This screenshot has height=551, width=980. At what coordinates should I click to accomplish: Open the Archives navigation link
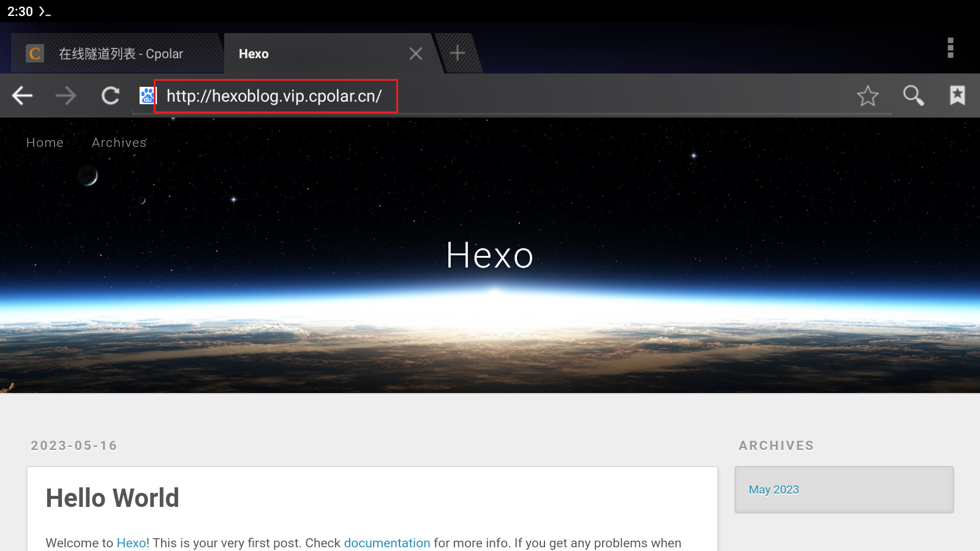119,143
